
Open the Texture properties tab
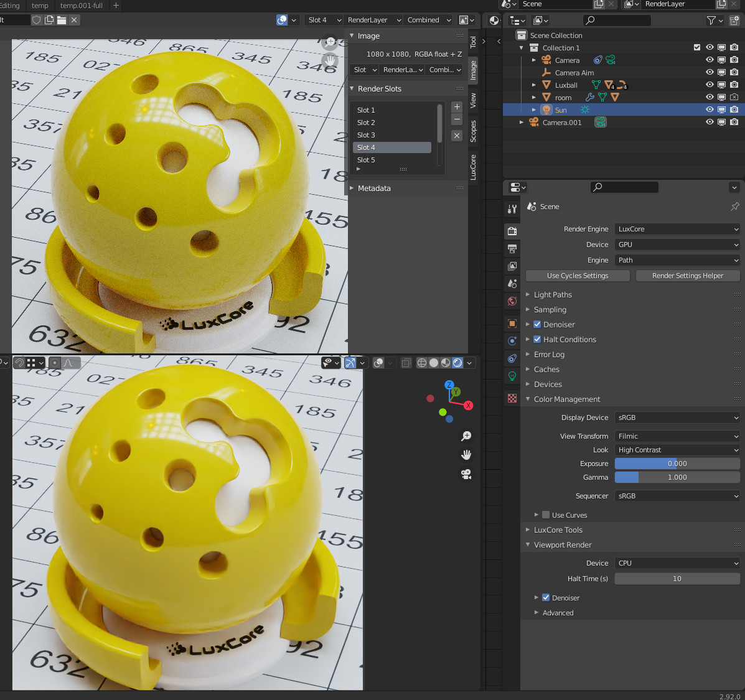click(512, 398)
